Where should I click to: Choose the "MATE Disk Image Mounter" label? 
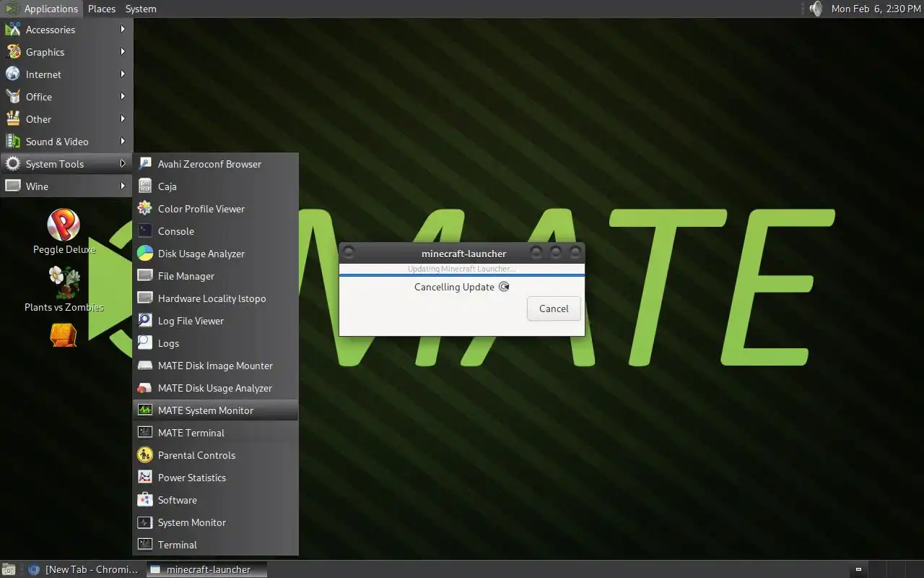[x=215, y=366]
